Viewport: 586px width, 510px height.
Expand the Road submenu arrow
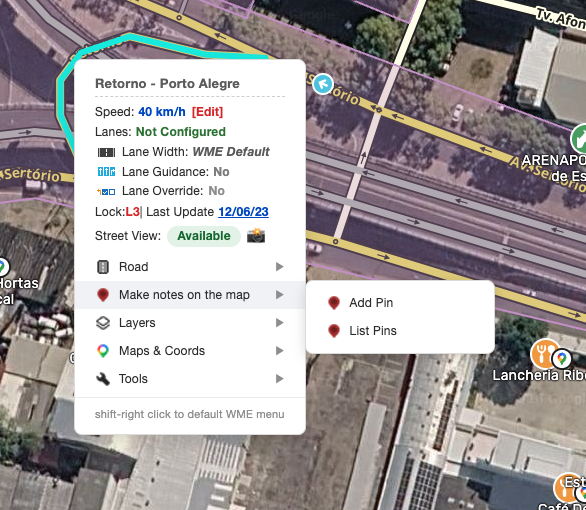pyautogui.click(x=280, y=267)
